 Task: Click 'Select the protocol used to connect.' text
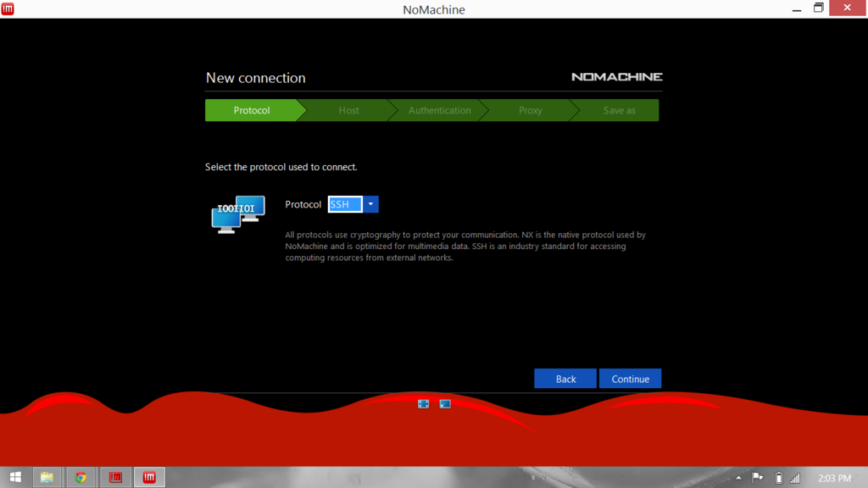[281, 167]
